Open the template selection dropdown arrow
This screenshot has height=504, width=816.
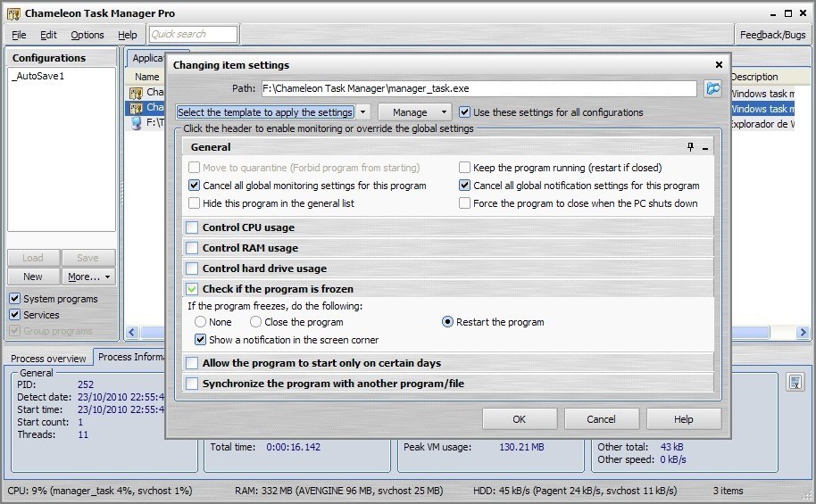[x=363, y=112]
